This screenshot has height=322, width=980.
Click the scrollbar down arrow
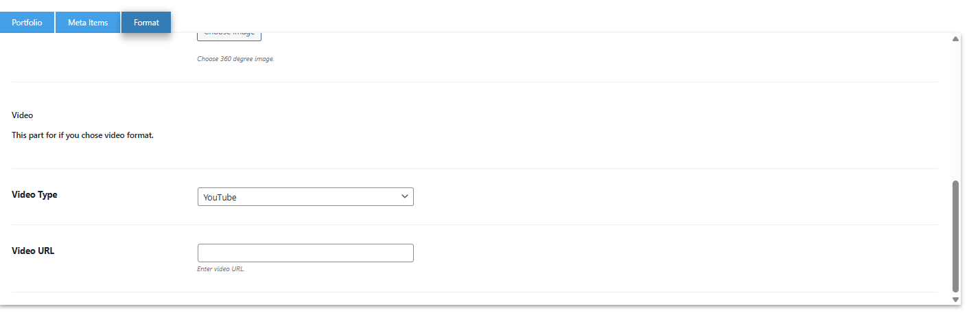tap(955, 299)
